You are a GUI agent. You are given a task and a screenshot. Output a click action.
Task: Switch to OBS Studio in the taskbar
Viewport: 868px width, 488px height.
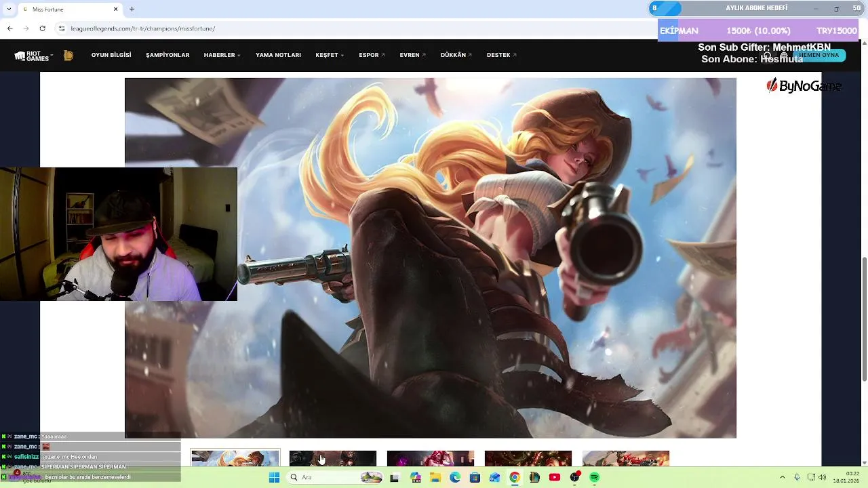pos(575,477)
